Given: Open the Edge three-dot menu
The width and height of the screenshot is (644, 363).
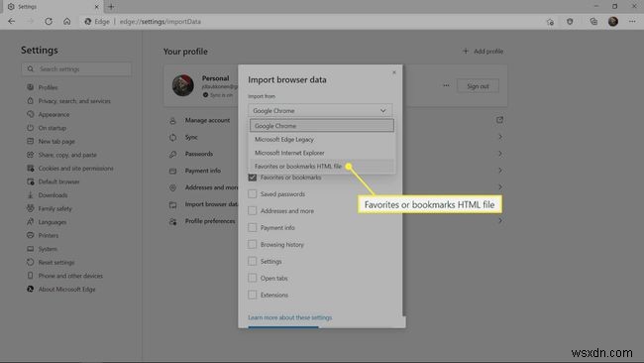Looking at the screenshot, I should (632, 22).
